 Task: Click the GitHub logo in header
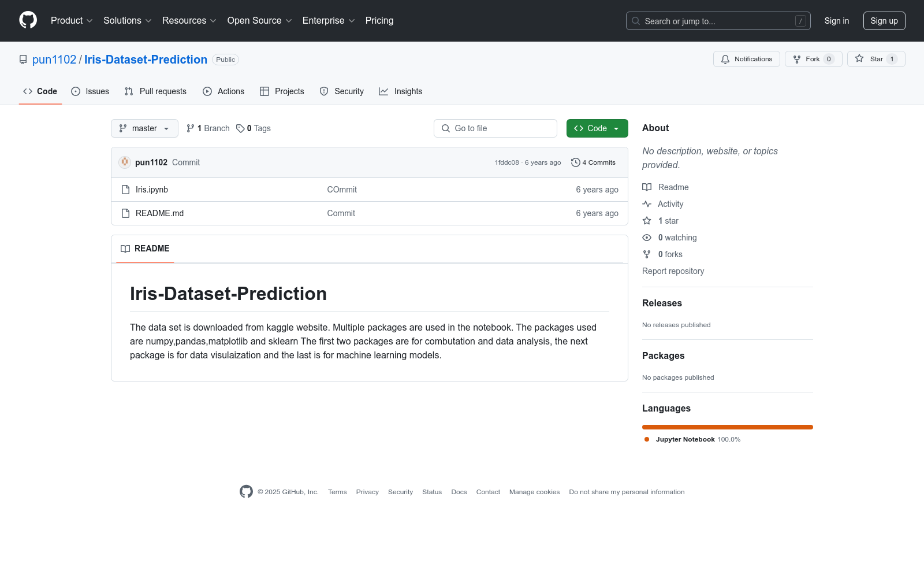click(28, 20)
